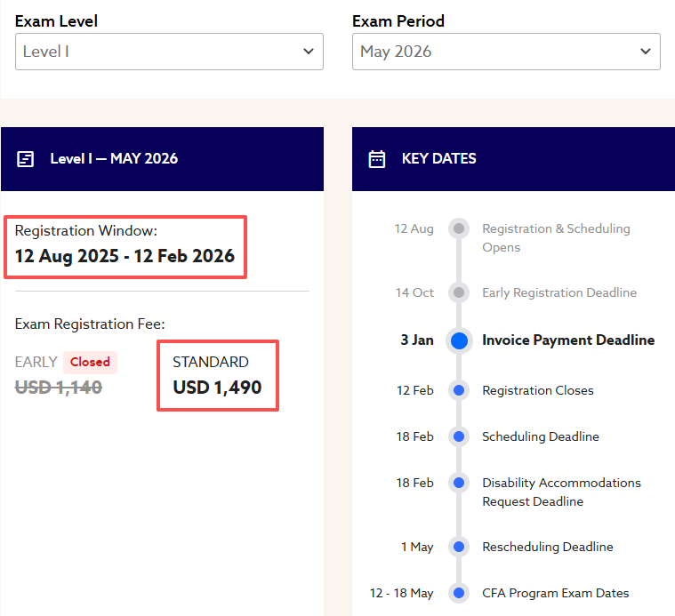
Task: Click the Invoice Payment Deadline label
Action: (x=567, y=340)
